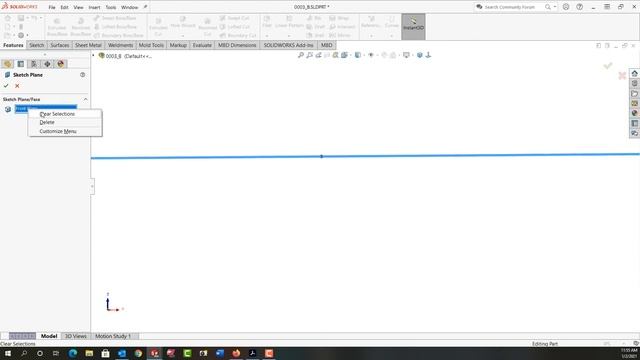Select the DimXpertManager tab icon
The image size is (640, 360).
[x=47, y=64]
